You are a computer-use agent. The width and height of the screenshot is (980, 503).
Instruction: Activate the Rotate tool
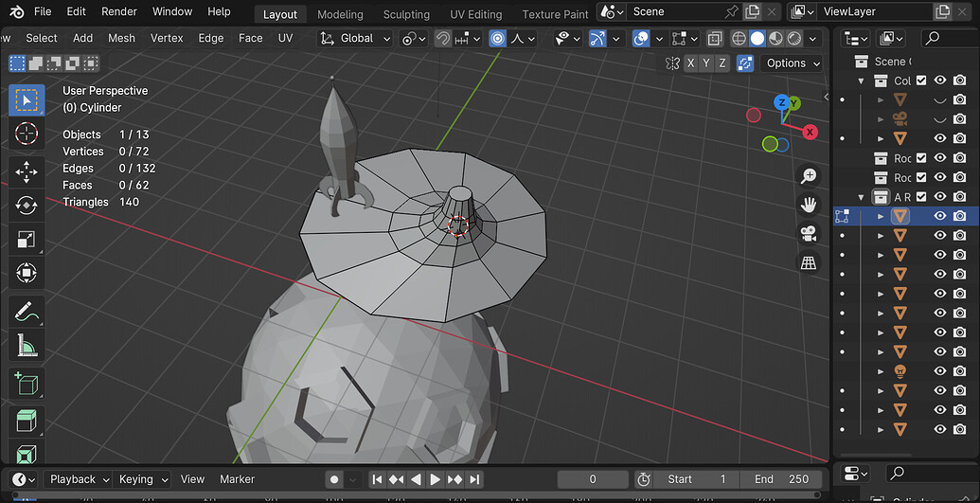[27, 206]
